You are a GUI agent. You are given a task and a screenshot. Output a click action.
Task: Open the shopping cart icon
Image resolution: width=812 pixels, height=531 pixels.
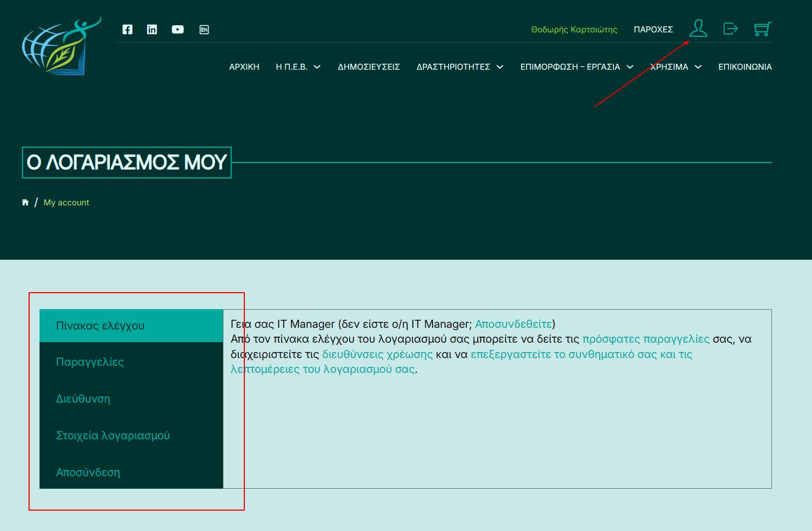click(762, 29)
